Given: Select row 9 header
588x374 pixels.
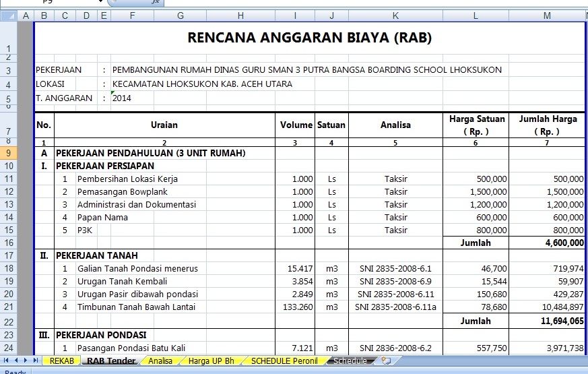Looking at the screenshot, I should (9, 153).
